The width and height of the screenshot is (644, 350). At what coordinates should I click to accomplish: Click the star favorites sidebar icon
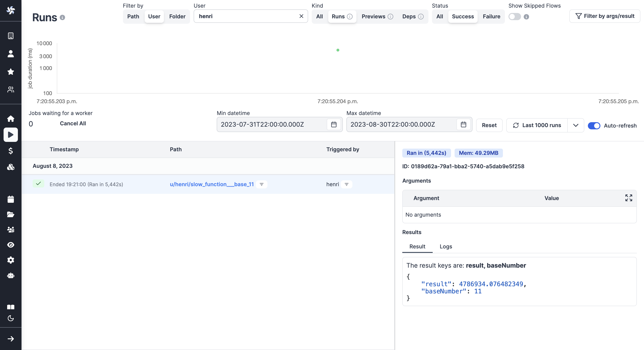(x=11, y=72)
